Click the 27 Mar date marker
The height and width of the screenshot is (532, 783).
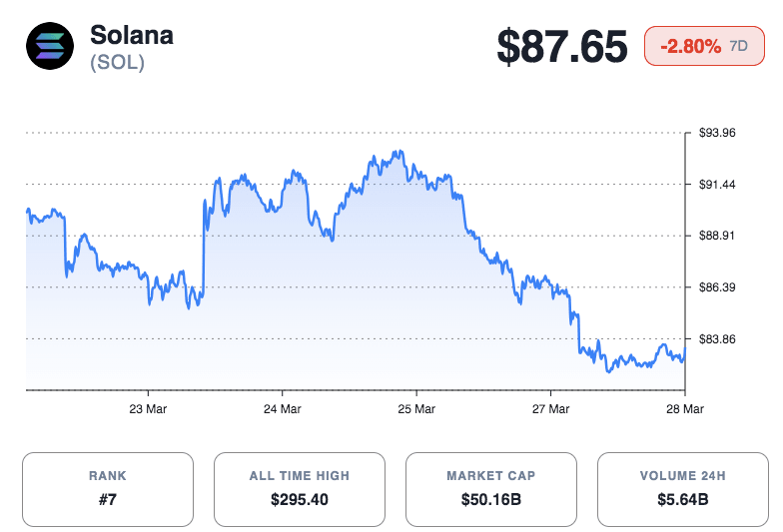point(550,409)
